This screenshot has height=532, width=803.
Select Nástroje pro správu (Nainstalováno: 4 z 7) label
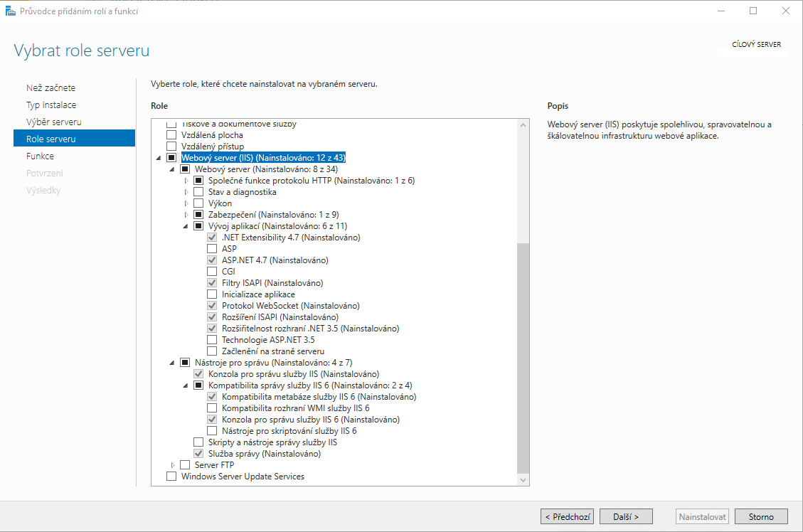[273, 363]
